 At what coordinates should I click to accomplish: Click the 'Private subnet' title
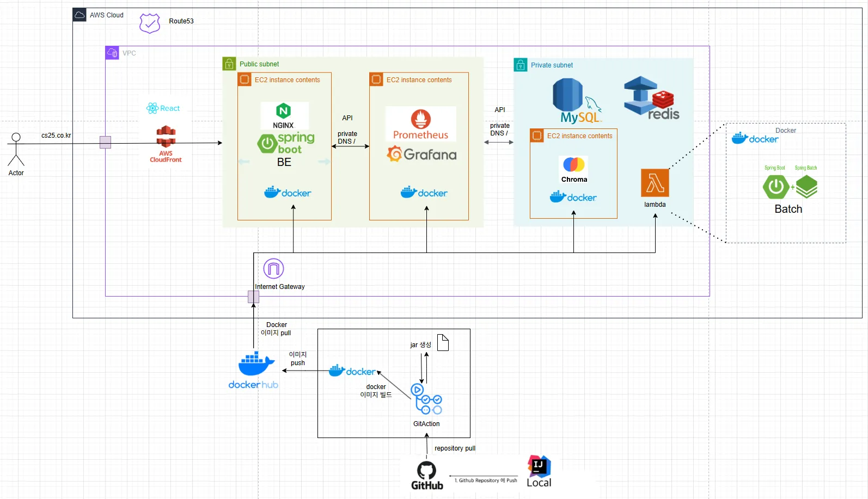[x=552, y=65]
